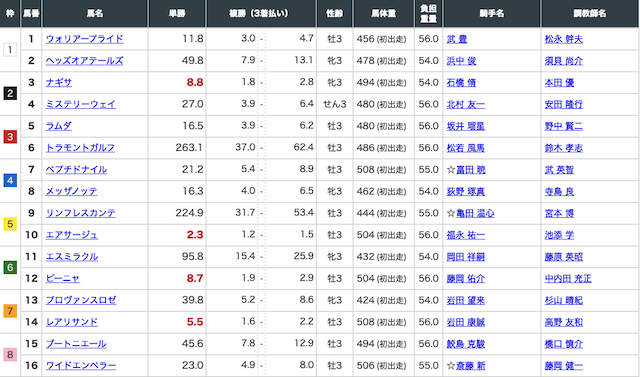Open horse link ヘッズオアテールズ
The image size is (640, 377).
[x=84, y=61]
